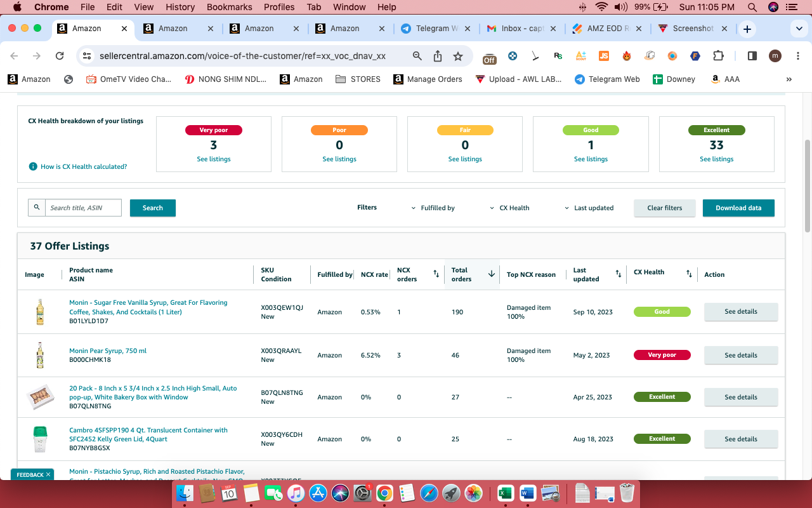
Task: Open 'How is CX Health calculated?' link
Action: [84, 166]
